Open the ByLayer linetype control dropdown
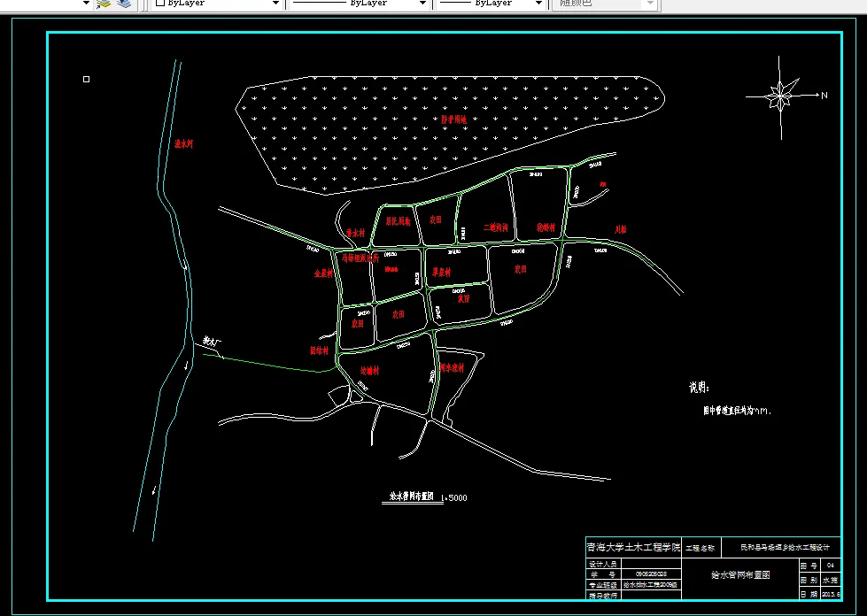This screenshot has height=616, width=867. click(422, 4)
